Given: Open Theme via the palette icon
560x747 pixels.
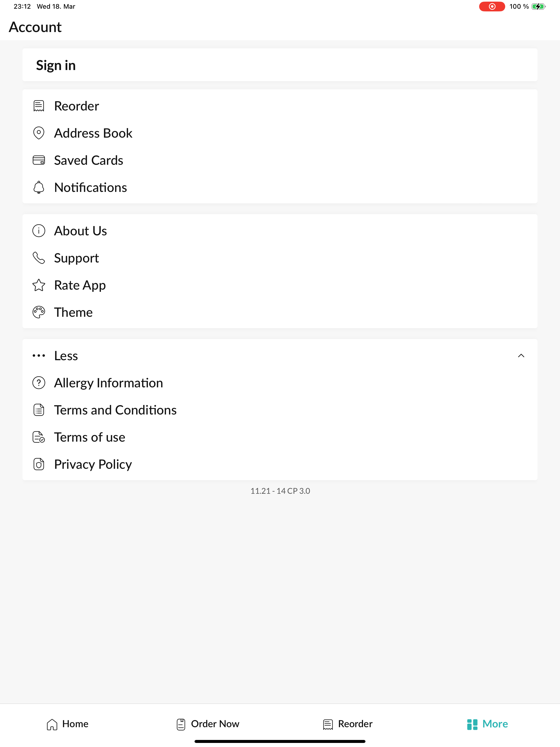Looking at the screenshot, I should (x=39, y=312).
